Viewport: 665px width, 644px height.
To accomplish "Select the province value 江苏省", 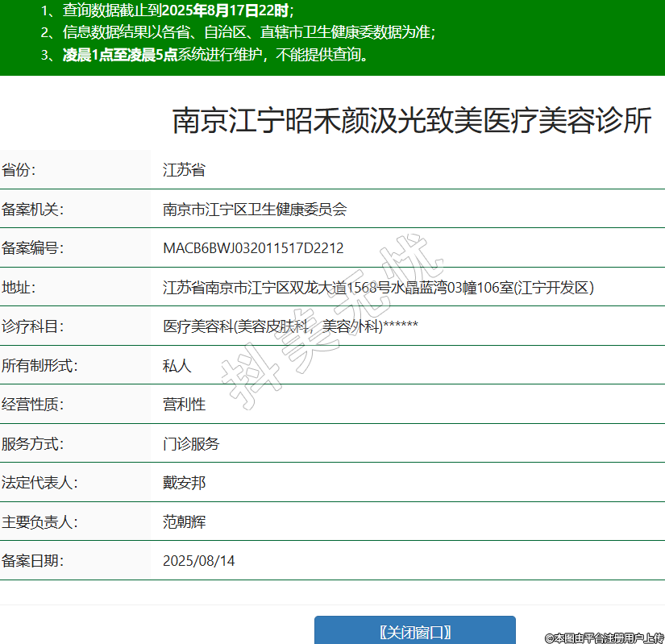I will pyautogui.click(x=184, y=170).
